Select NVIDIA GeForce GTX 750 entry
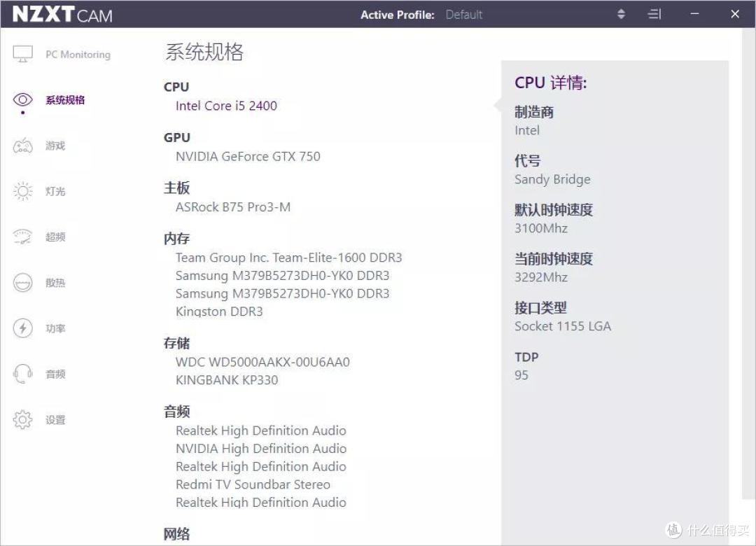 248,156
